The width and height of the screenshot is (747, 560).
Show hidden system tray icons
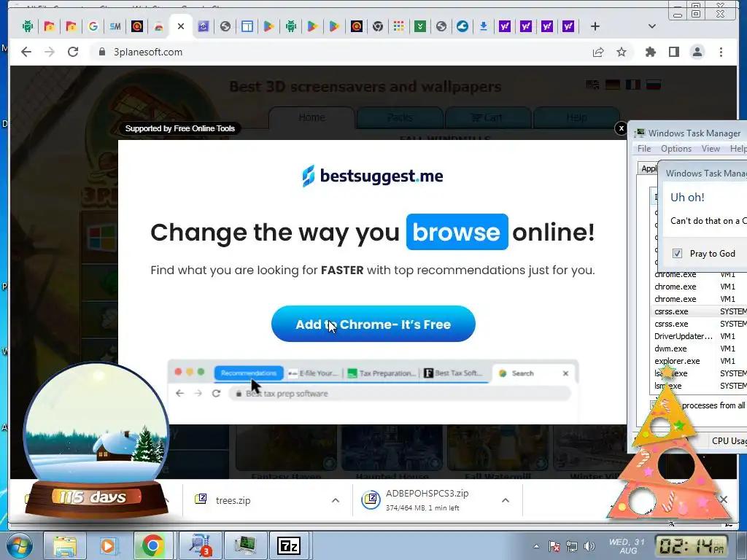[536, 547]
